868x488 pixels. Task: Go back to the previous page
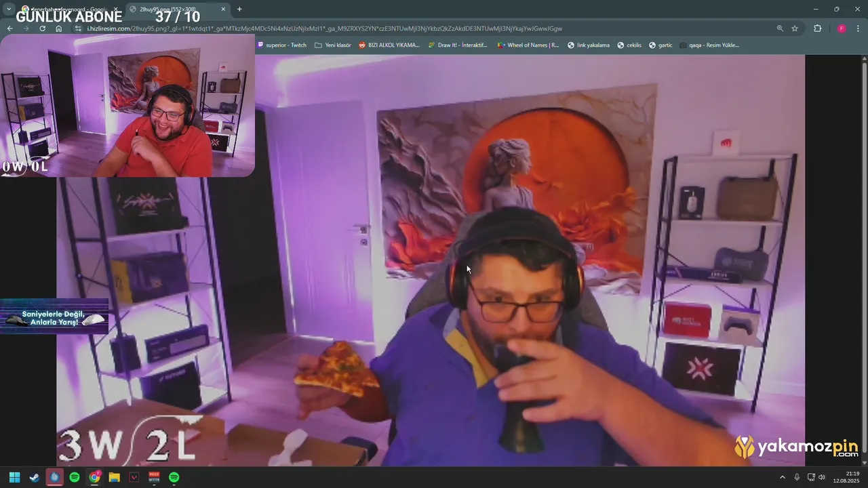[10, 28]
